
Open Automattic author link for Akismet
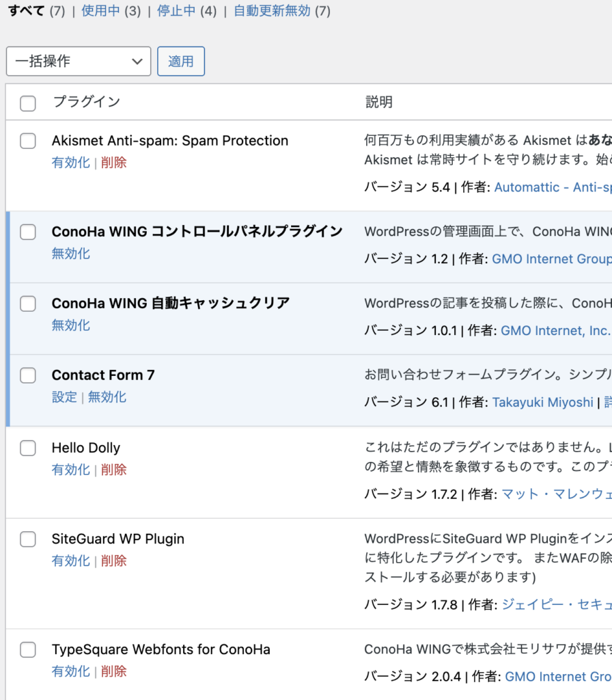coord(553,187)
